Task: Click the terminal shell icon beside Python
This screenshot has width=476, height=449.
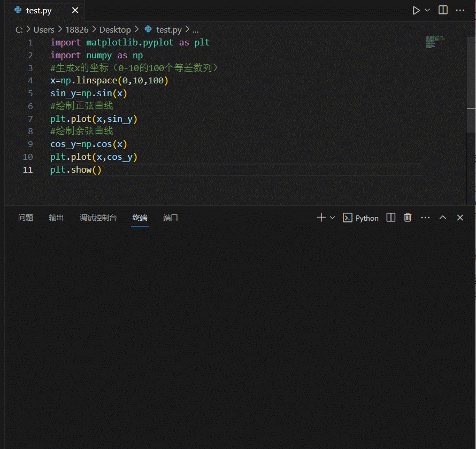Action: (x=347, y=218)
